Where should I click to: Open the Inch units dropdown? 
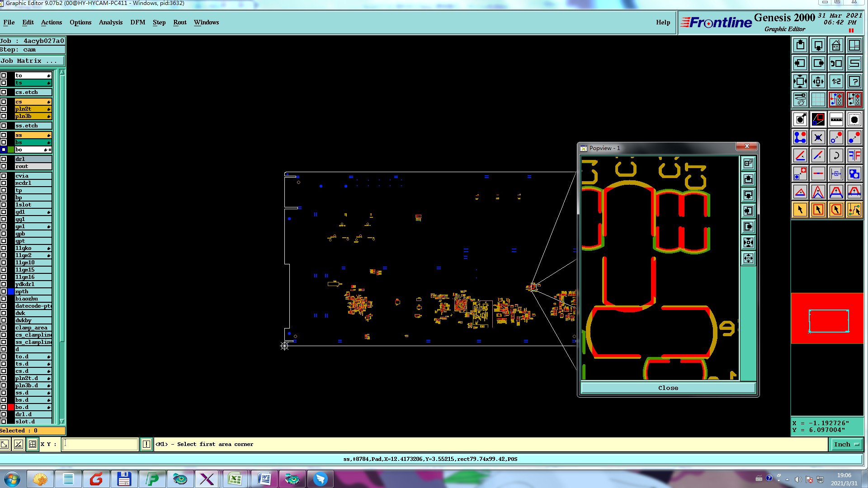click(846, 444)
